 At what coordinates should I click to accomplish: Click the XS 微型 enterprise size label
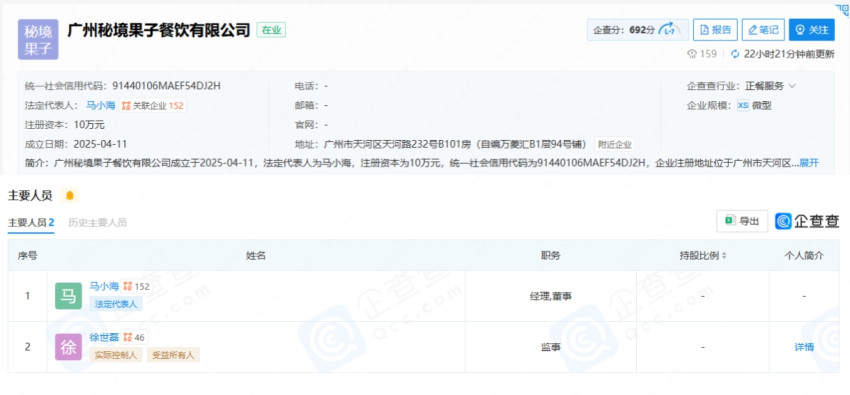coord(754,106)
